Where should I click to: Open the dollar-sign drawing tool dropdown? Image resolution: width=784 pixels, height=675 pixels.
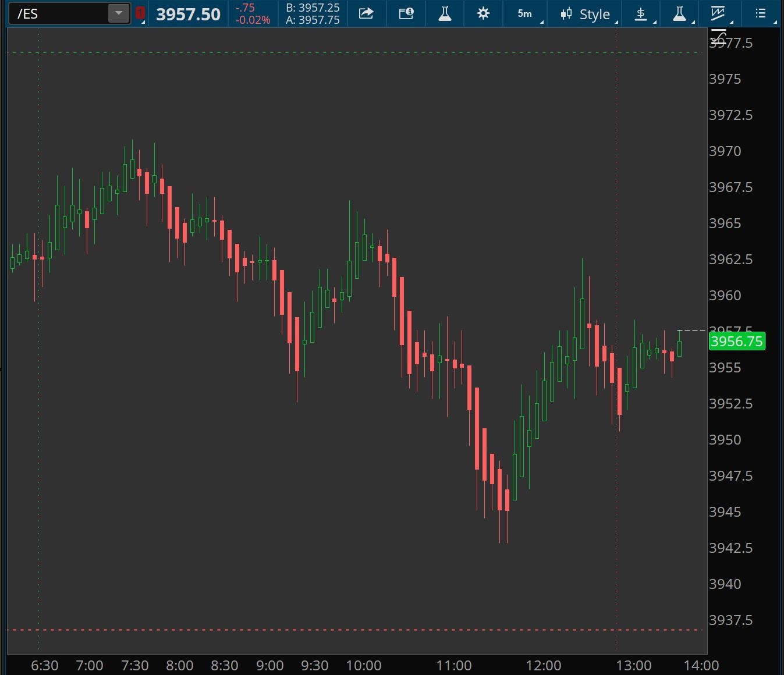(x=641, y=13)
